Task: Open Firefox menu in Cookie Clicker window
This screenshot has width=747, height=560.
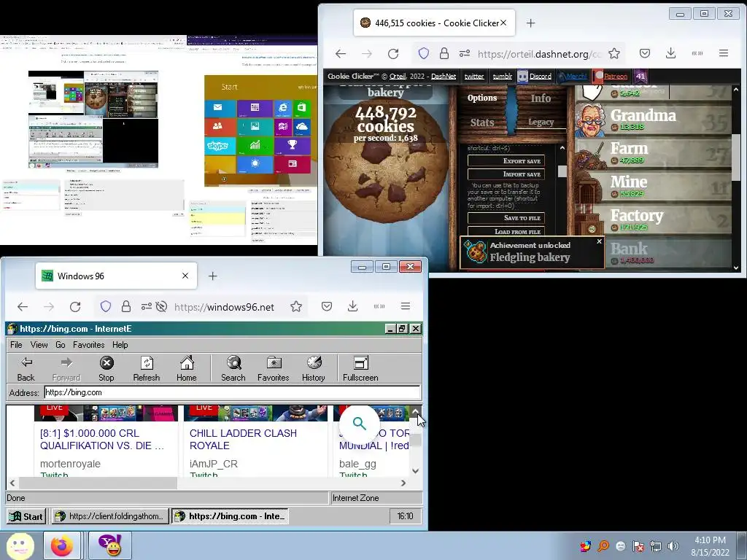Action: click(724, 53)
